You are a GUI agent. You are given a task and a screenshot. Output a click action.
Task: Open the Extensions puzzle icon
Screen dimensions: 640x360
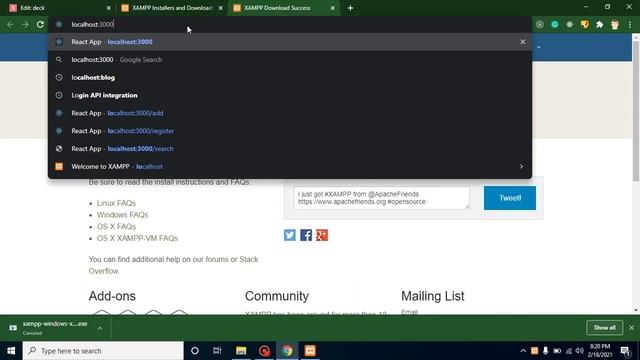600,24
